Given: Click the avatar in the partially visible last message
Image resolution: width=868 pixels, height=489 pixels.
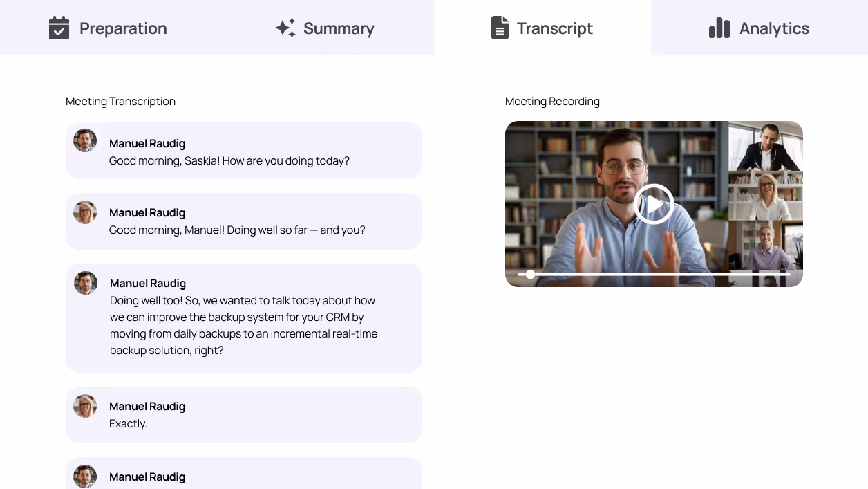Looking at the screenshot, I should tap(85, 477).
